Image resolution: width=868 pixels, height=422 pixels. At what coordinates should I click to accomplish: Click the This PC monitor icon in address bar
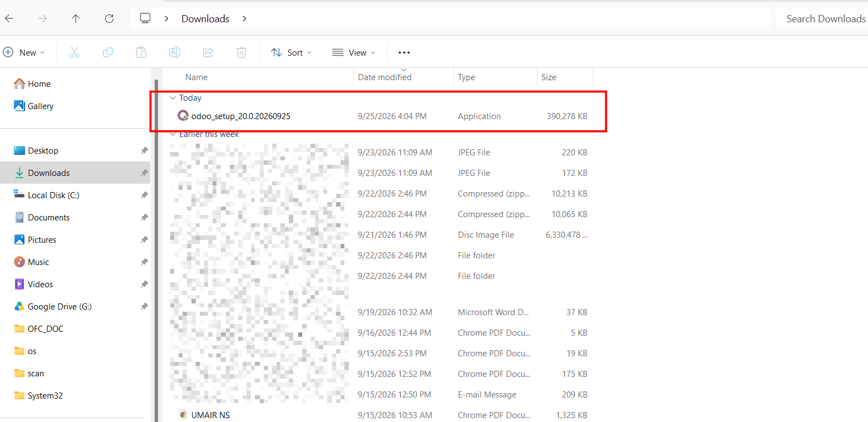145,18
